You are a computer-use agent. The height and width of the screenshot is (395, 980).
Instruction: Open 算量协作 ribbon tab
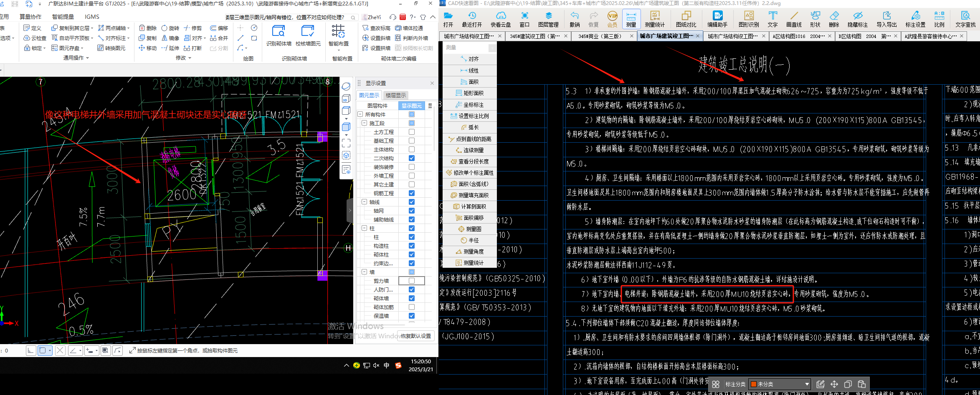[30, 17]
